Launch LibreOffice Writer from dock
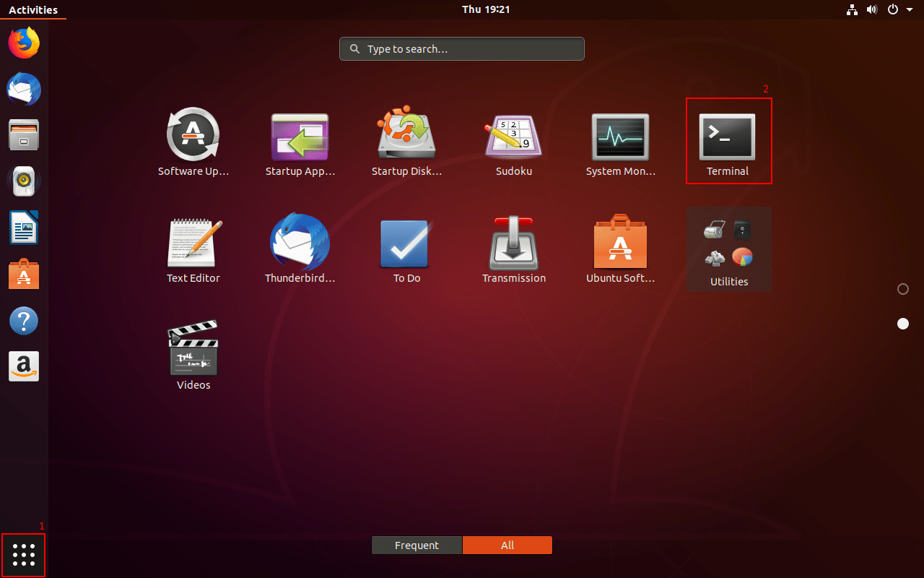The image size is (924, 578). click(x=24, y=228)
